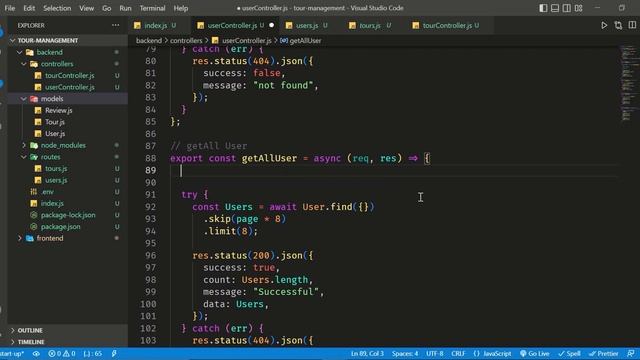Place cursor on line 89 in editor
Image resolution: width=640 pixels, height=360 pixels.
[394, 171]
